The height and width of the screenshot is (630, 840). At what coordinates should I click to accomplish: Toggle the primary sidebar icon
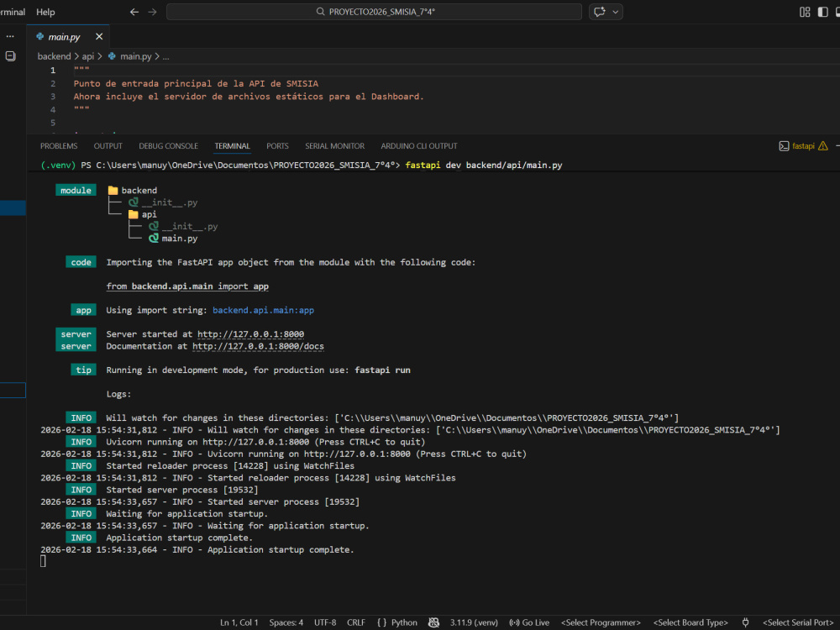coord(823,12)
